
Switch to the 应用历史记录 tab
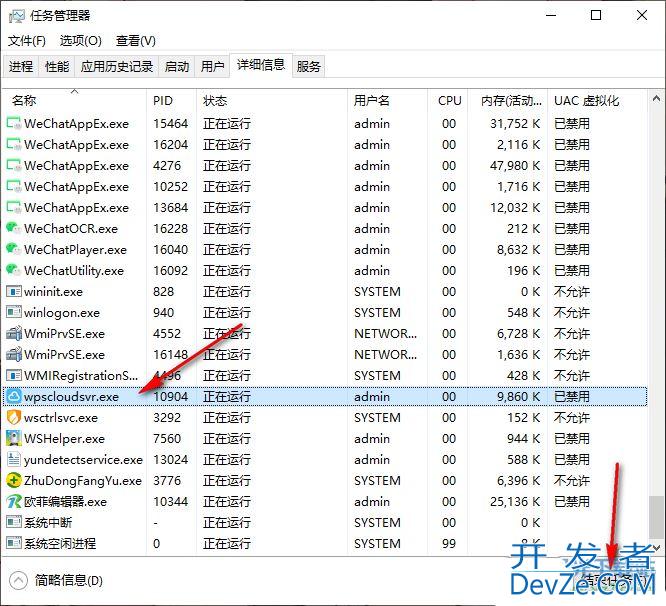pyautogui.click(x=117, y=67)
